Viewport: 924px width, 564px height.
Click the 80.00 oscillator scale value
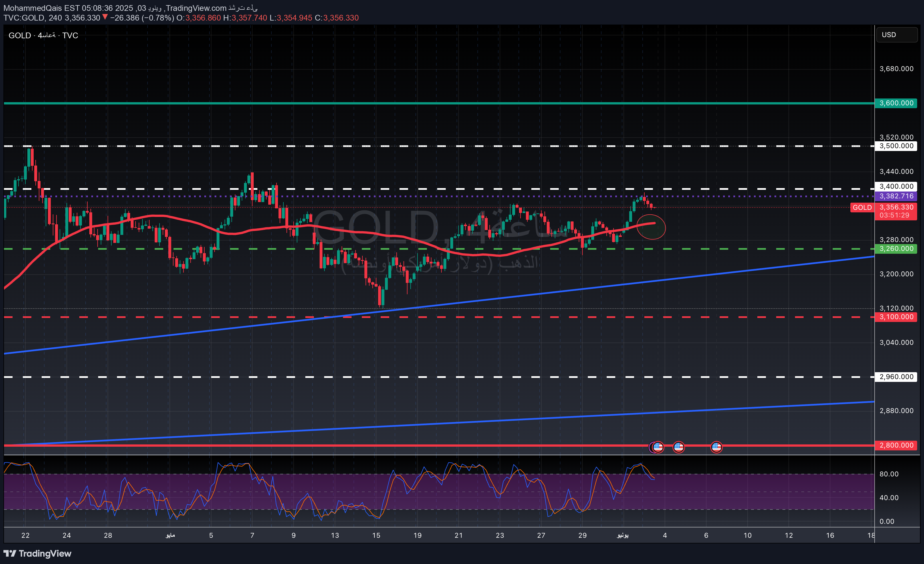[889, 474]
